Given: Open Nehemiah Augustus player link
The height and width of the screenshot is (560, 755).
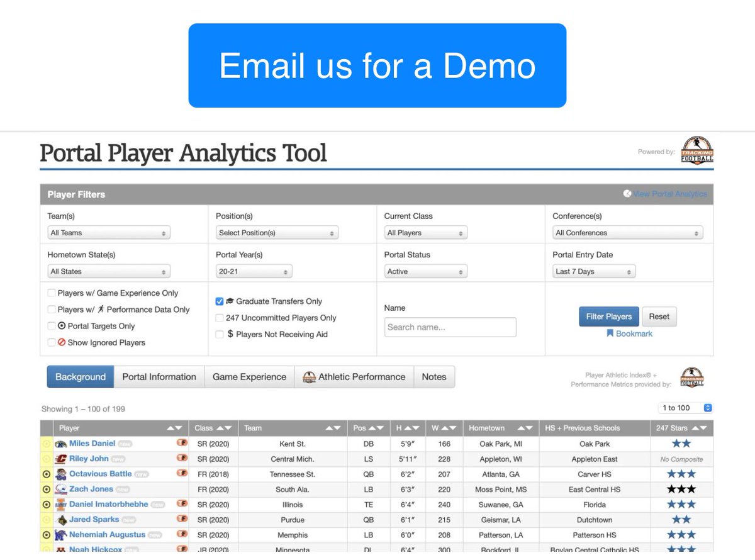Looking at the screenshot, I should (x=107, y=534).
